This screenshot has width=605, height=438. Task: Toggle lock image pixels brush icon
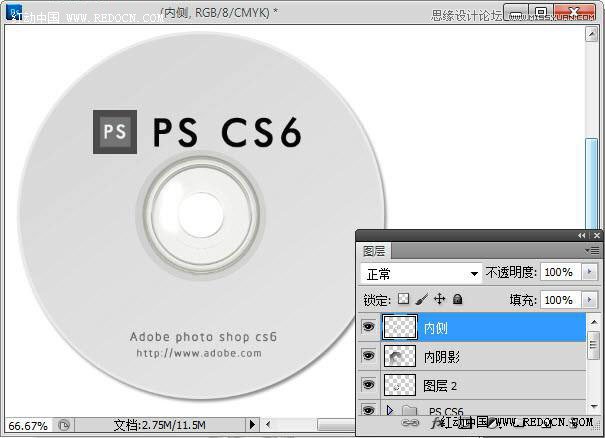pos(422,299)
